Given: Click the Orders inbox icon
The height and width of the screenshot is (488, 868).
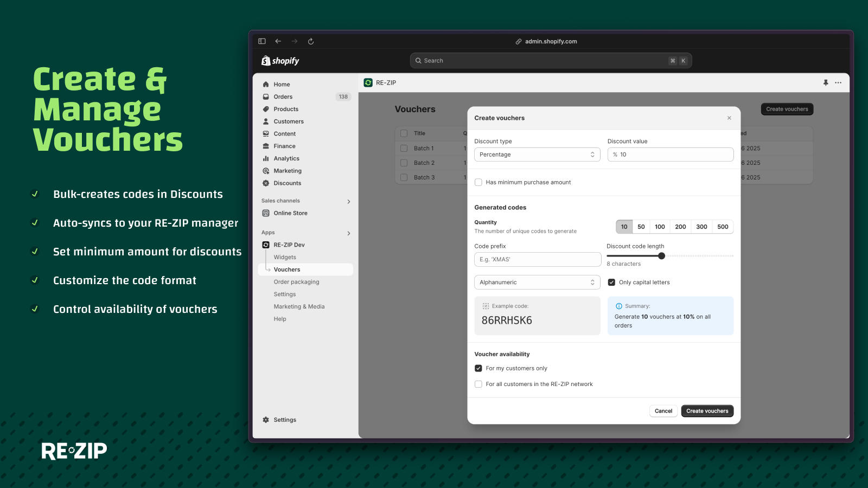Looking at the screenshot, I should [x=266, y=97].
